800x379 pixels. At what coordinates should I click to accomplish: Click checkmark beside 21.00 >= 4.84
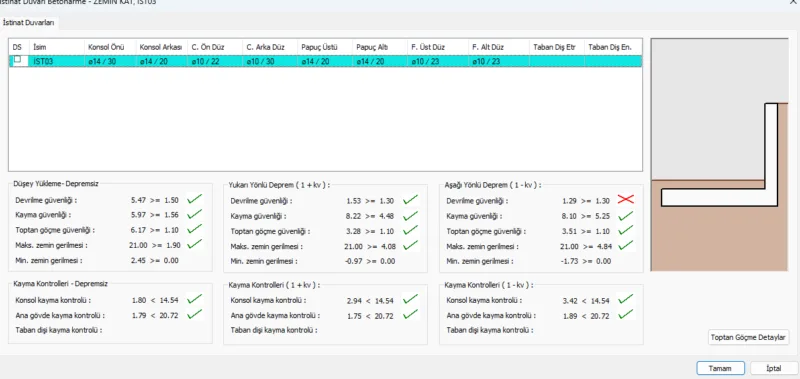coord(626,245)
